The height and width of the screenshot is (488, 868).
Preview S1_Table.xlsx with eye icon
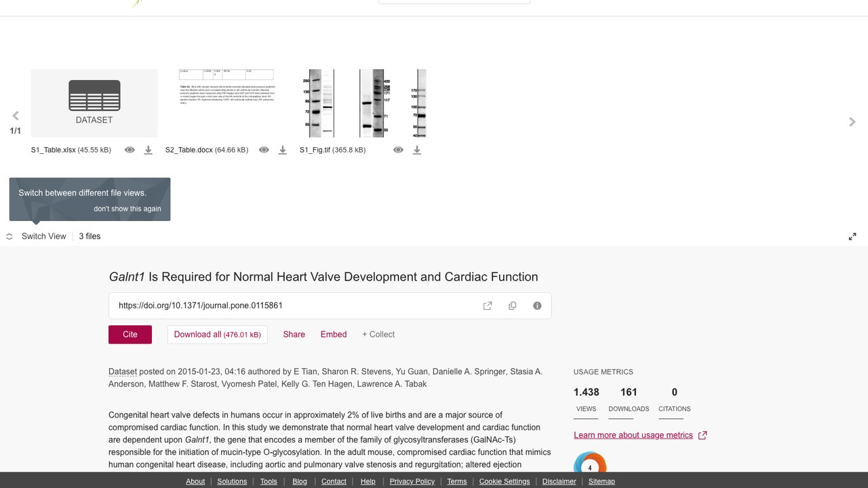tap(130, 150)
